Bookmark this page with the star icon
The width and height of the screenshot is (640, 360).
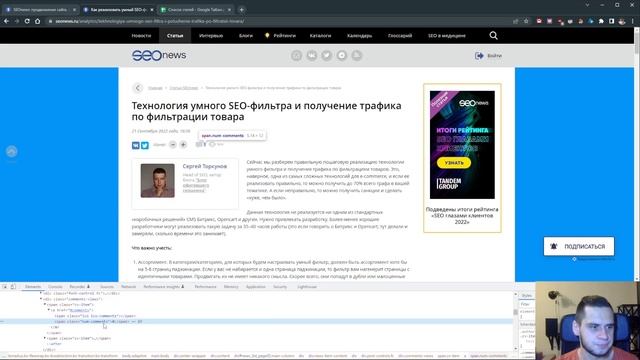tap(526, 21)
